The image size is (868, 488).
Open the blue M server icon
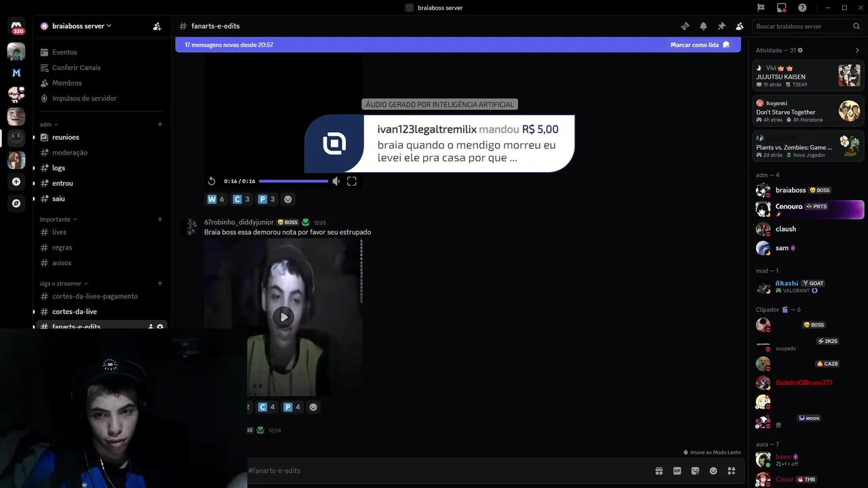pos(16,73)
